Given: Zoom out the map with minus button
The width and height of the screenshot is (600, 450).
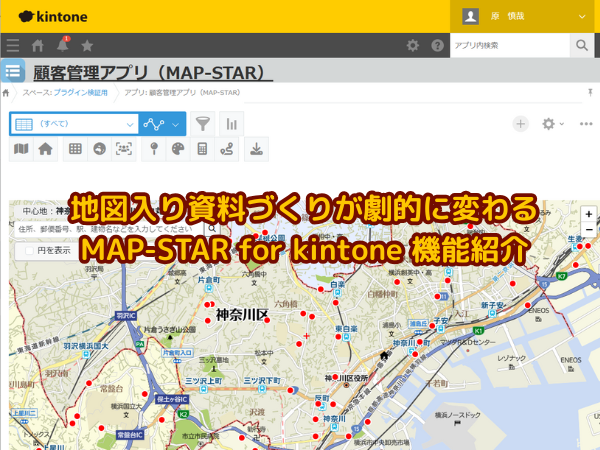Looking at the screenshot, I should [589, 230].
